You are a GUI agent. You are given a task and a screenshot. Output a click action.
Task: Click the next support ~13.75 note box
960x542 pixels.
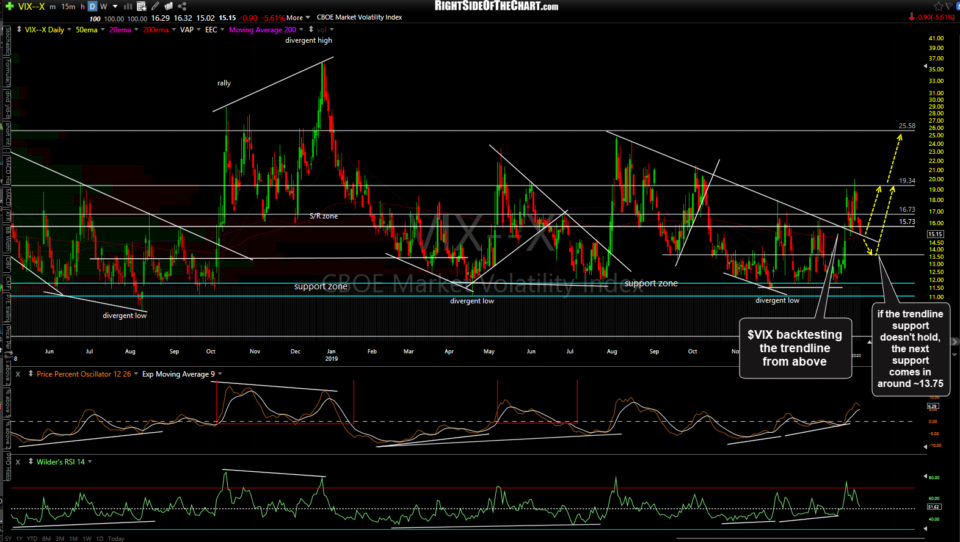[x=910, y=349]
